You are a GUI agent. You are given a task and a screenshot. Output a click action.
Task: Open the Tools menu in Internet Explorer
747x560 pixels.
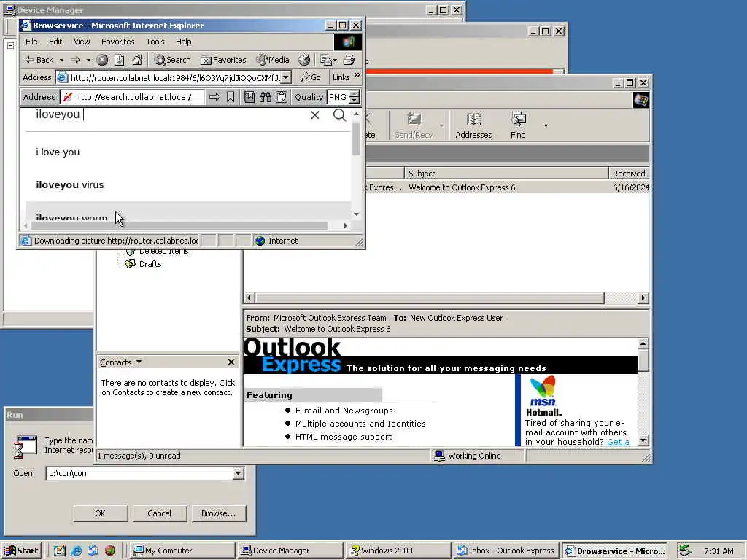(x=155, y=42)
